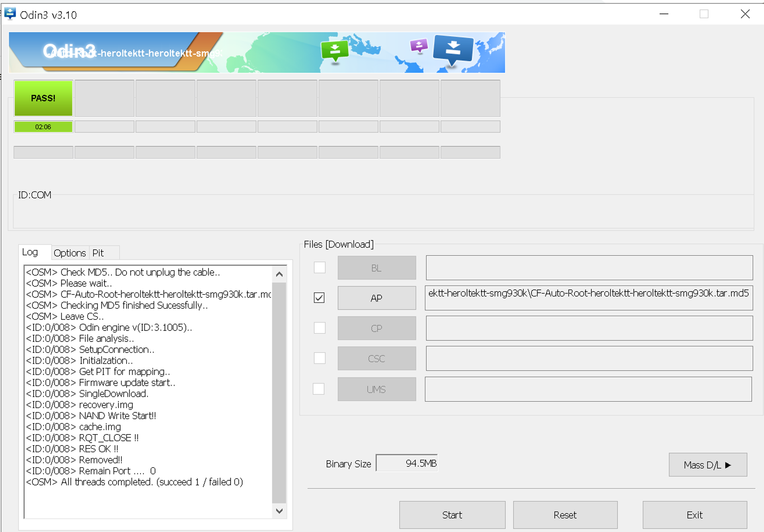Click the large blue download icon in banner
This screenshot has width=764, height=532.
tap(453, 49)
